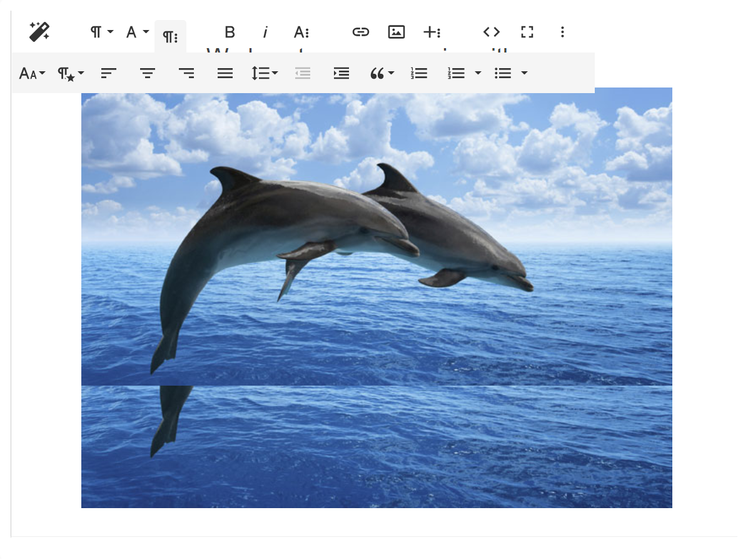Insert a hyperlink via link icon

coord(360,32)
